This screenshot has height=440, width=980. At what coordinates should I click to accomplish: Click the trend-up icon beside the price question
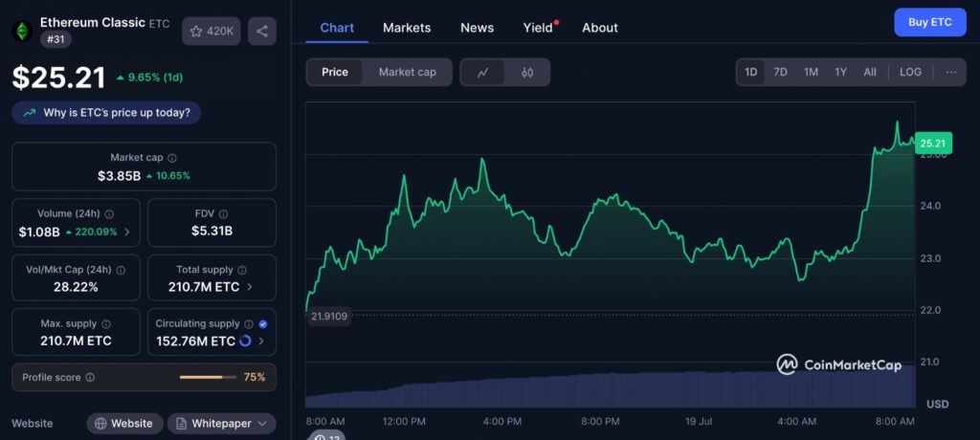[30, 113]
